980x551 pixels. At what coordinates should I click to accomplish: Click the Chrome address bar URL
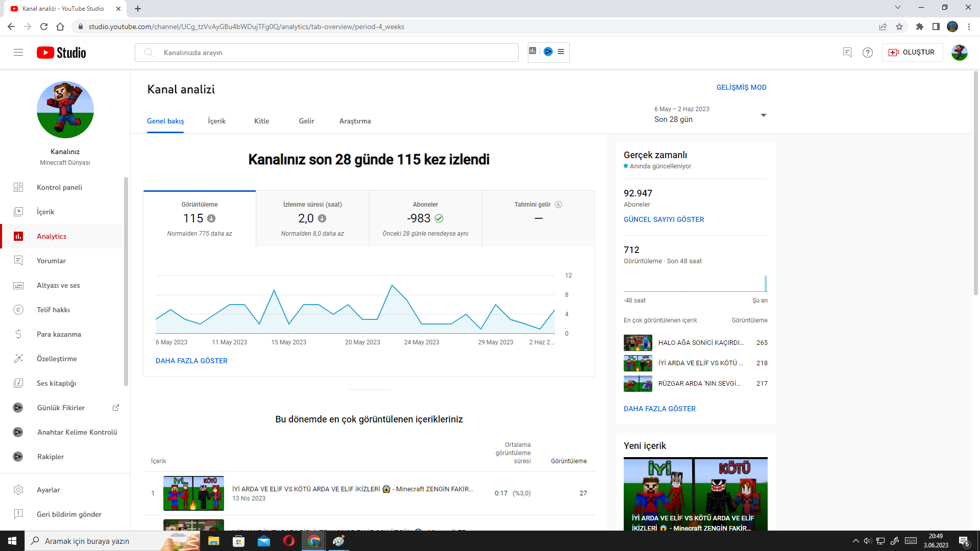(x=247, y=27)
